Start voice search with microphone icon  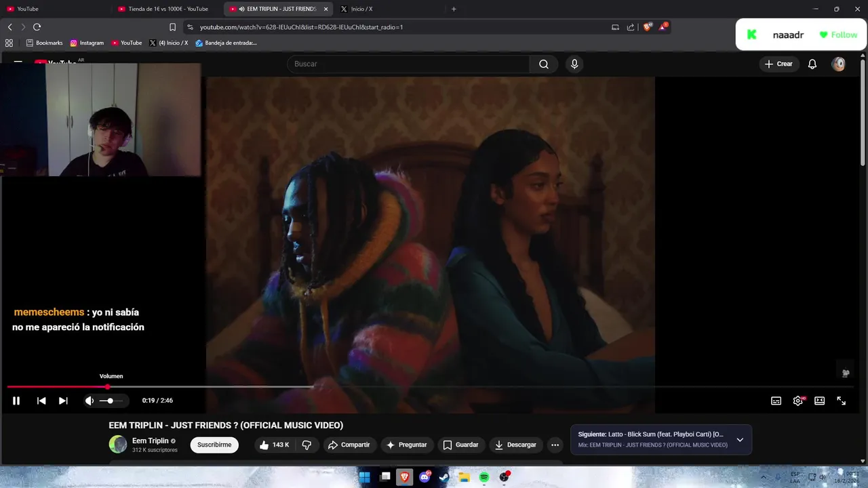pyautogui.click(x=574, y=64)
